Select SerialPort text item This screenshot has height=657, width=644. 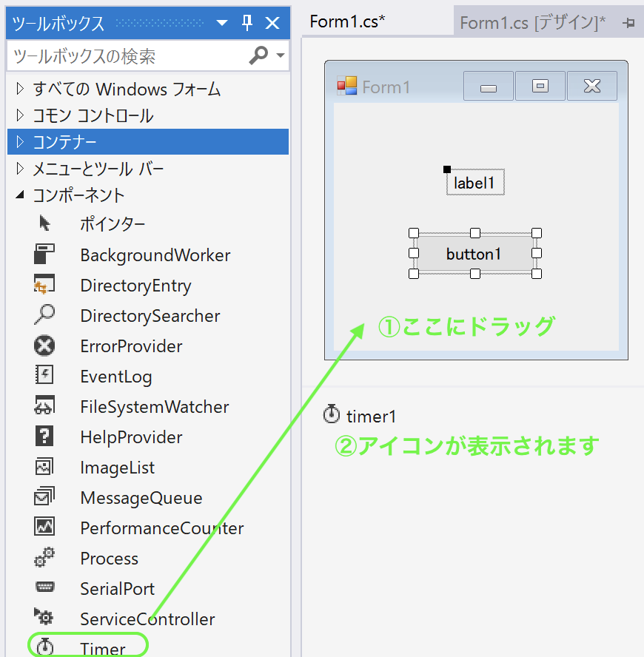(x=118, y=589)
